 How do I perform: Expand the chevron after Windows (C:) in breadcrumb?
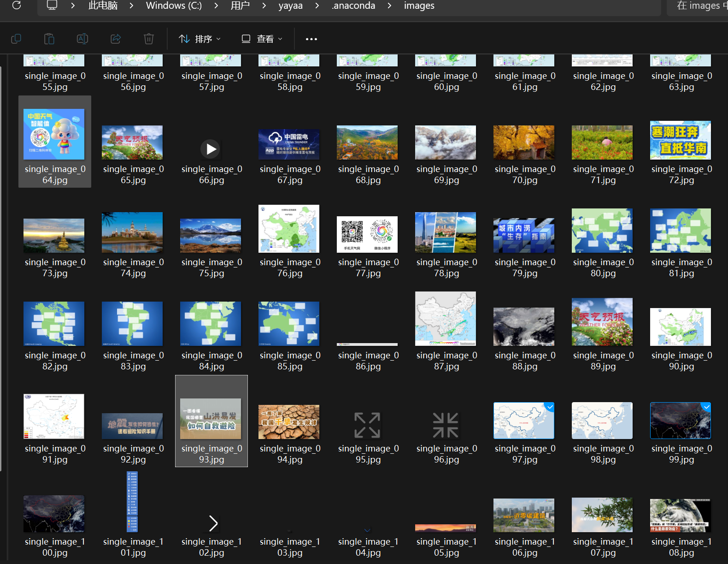[x=216, y=6]
